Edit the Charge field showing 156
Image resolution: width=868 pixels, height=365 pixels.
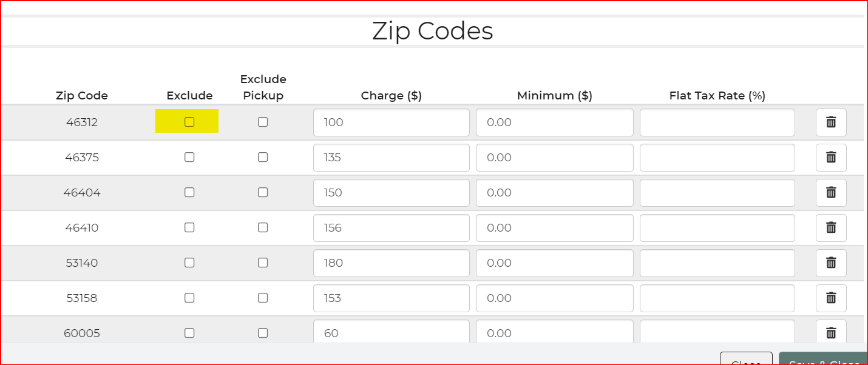tap(391, 228)
